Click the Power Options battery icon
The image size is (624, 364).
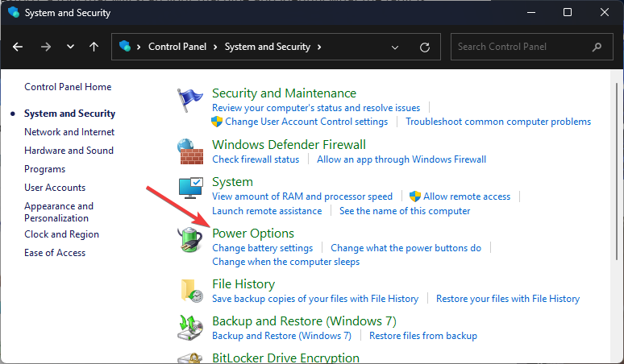click(x=189, y=240)
